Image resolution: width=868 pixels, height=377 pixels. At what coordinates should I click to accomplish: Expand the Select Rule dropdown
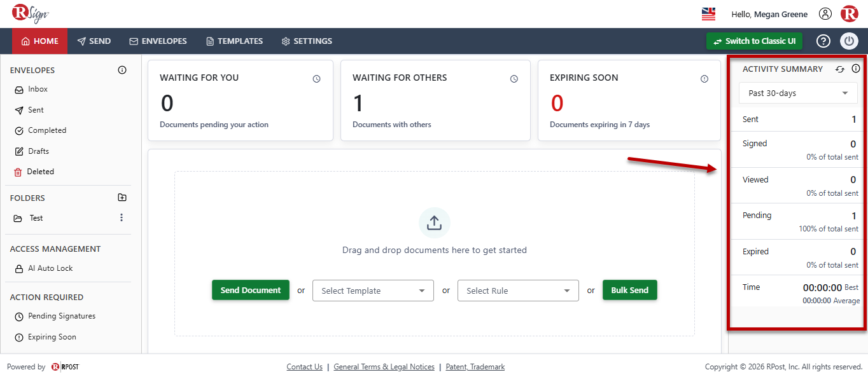518,291
